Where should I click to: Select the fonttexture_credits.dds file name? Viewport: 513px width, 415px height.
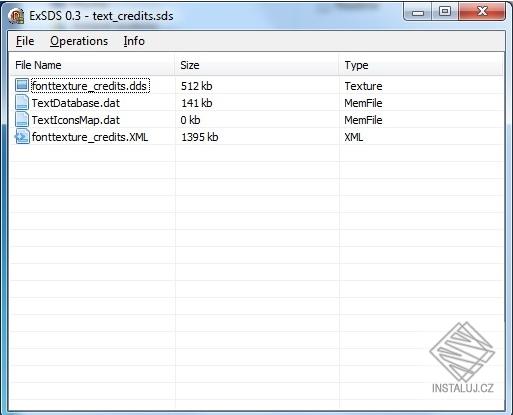(x=90, y=86)
